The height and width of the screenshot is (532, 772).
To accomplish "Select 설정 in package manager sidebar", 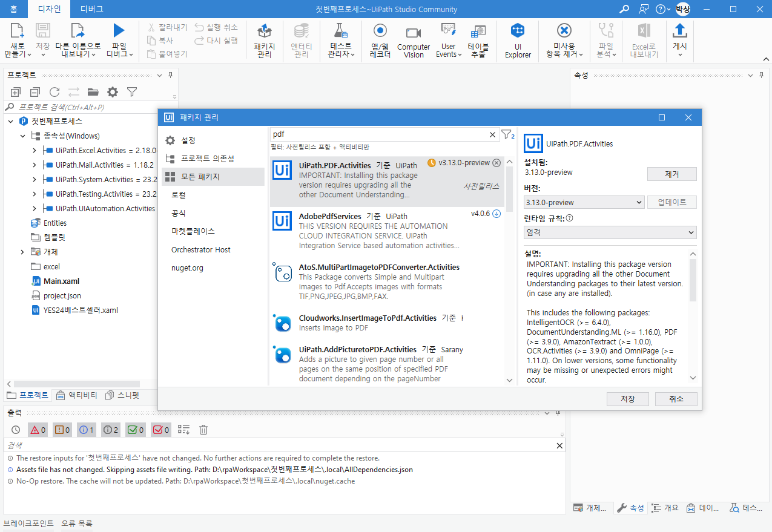I will [x=213, y=140].
